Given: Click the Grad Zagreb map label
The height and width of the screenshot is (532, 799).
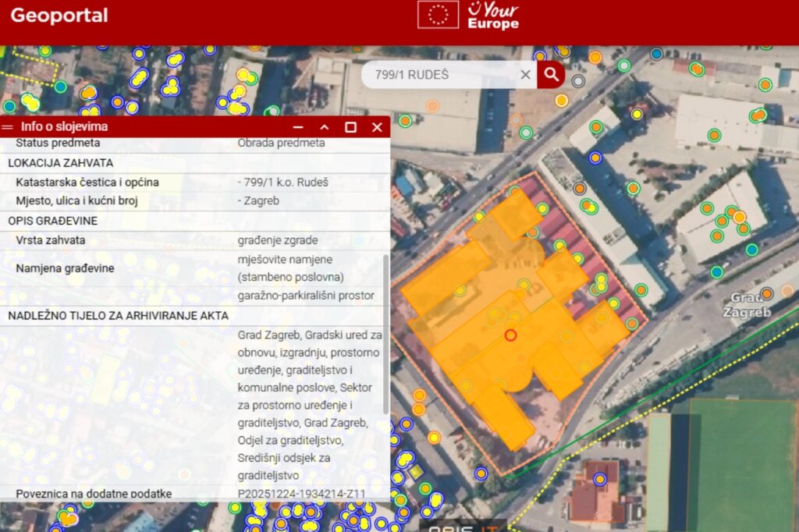Looking at the screenshot, I should pyautogui.click(x=746, y=305).
